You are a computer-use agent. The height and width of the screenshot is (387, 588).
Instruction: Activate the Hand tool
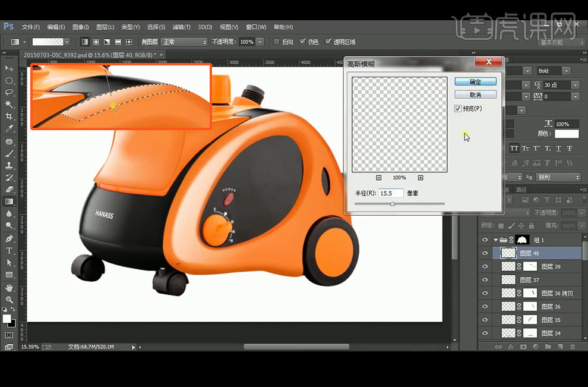coord(9,288)
